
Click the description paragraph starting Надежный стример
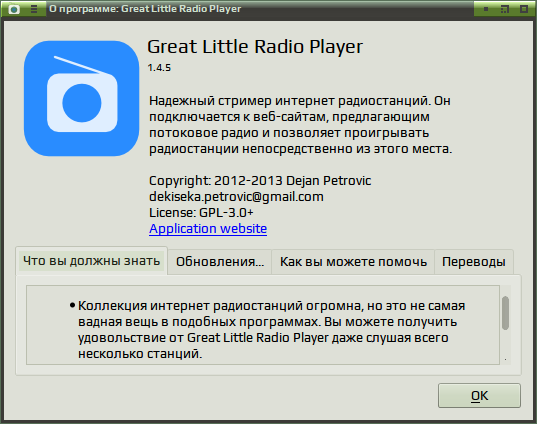coord(300,125)
